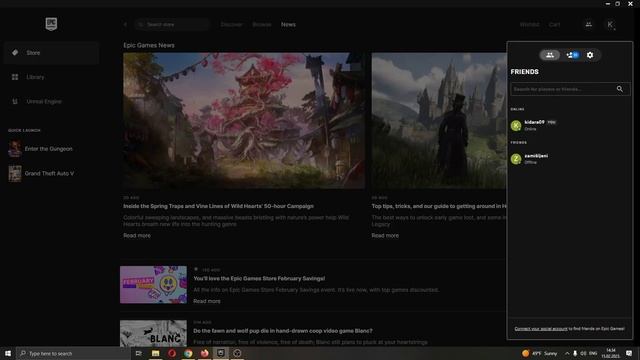The height and width of the screenshot is (360, 640).
Task: Open the Library sidebar item
Action: (x=51, y=77)
